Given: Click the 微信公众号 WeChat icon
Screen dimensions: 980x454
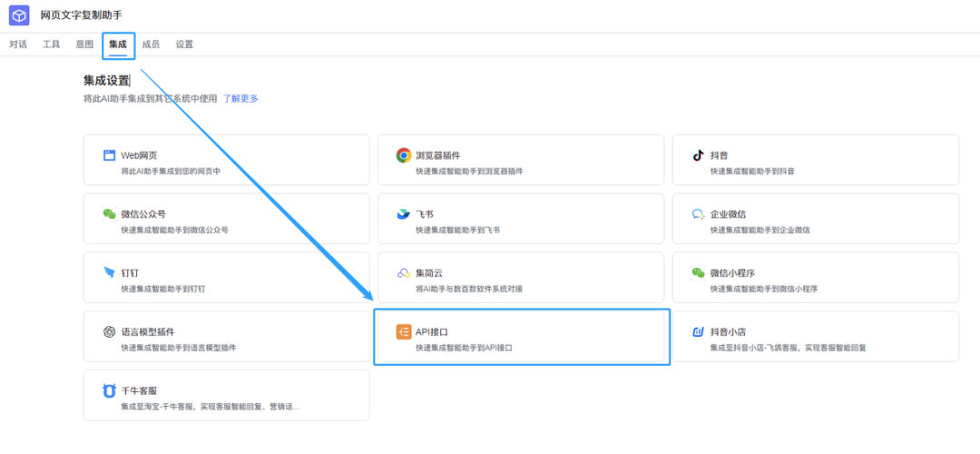Looking at the screenshot, I should pos(110,214).
